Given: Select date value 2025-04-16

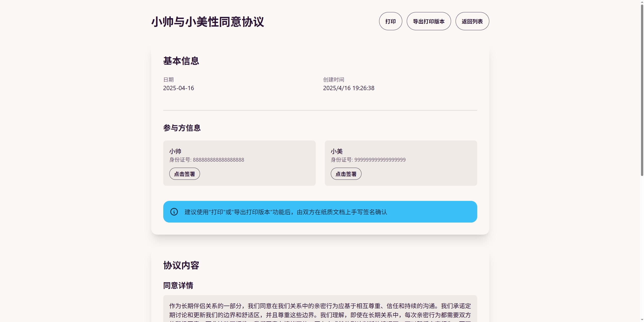Looking at the screenshot, I should (179, 88).
